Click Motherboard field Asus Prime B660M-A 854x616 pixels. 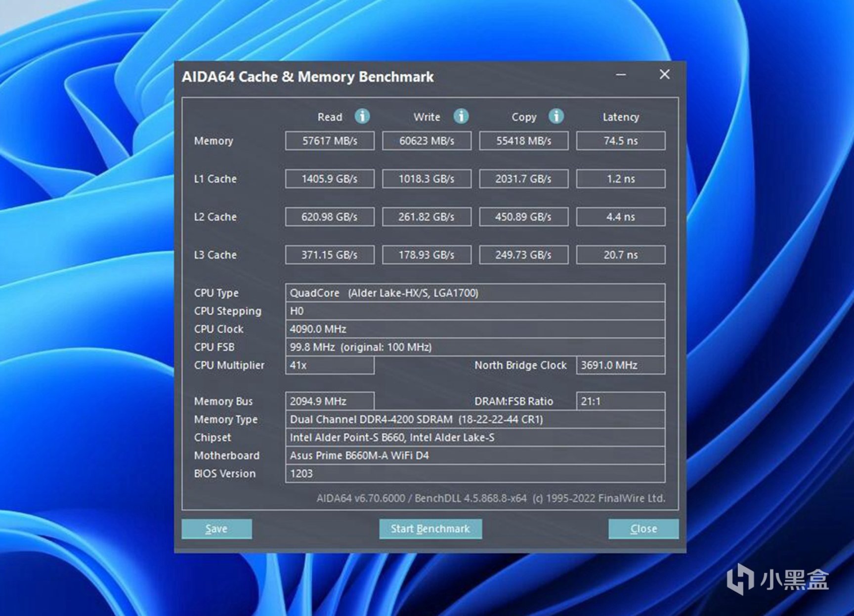tap(475, 455)
